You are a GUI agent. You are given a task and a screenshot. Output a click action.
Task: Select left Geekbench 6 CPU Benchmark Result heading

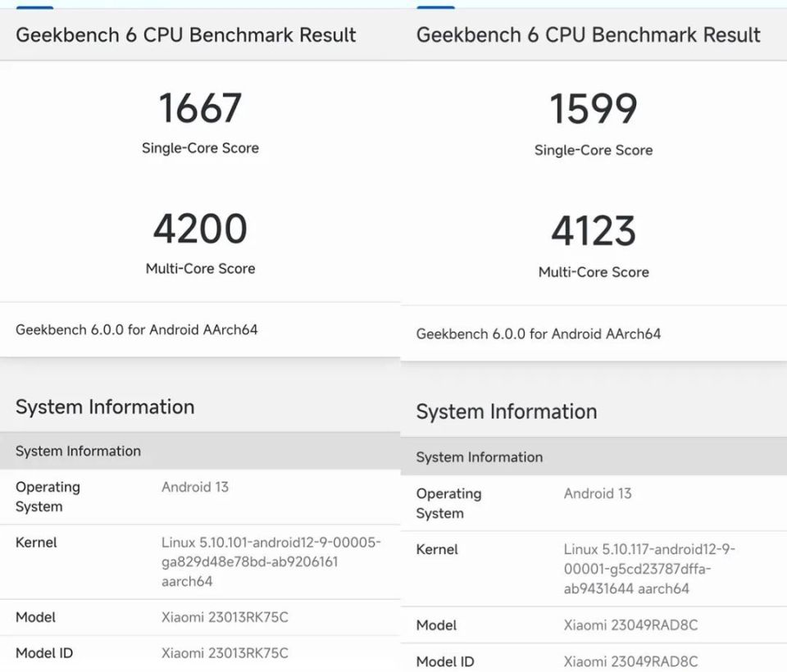tap(186, 35)
